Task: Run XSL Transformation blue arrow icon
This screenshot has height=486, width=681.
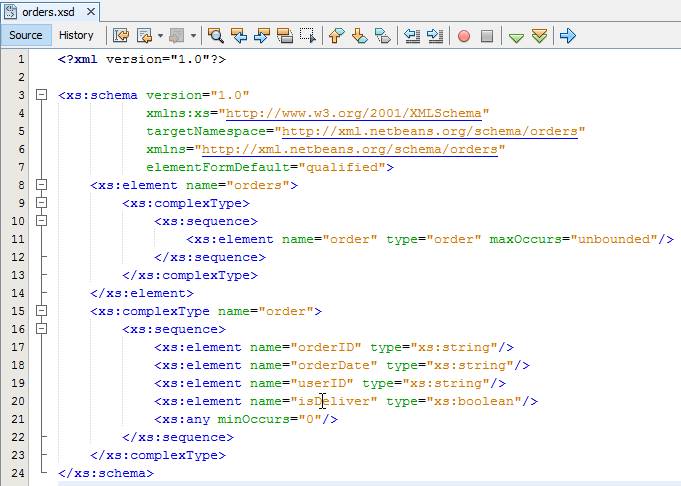Action: (568, 36)
